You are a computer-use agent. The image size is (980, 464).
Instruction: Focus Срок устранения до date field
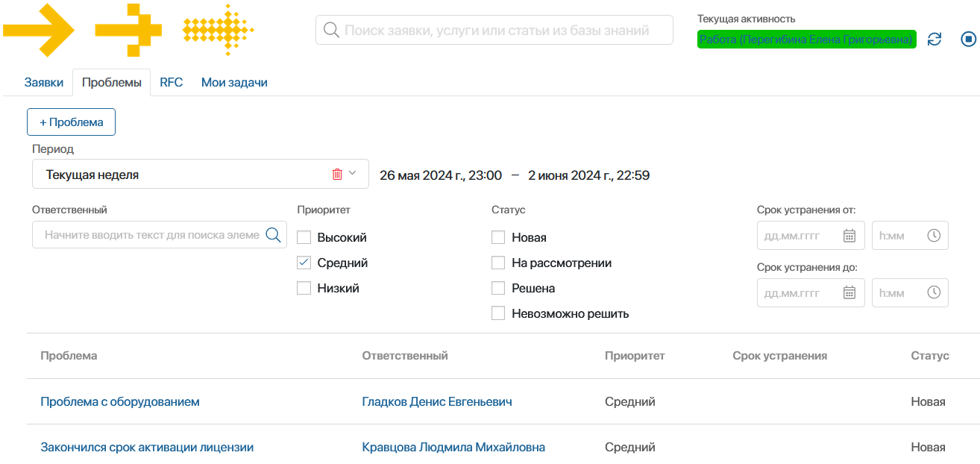(x=811, y=293)
